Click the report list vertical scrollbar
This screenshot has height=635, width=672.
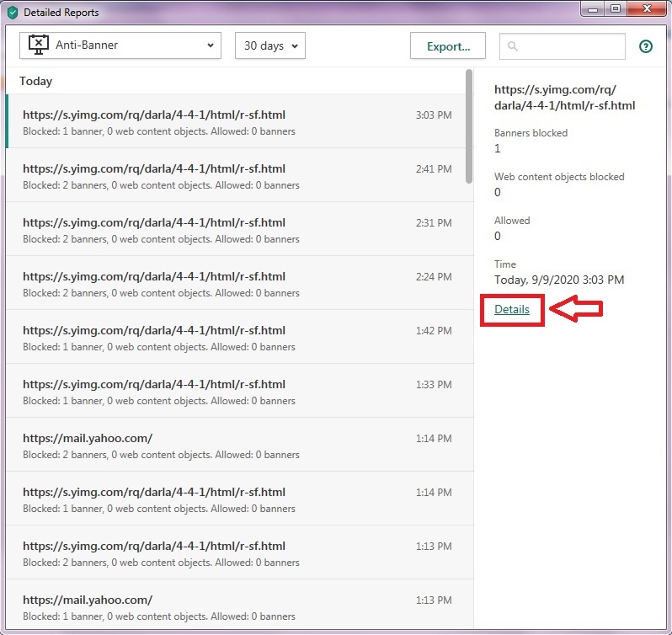point(469,126)
